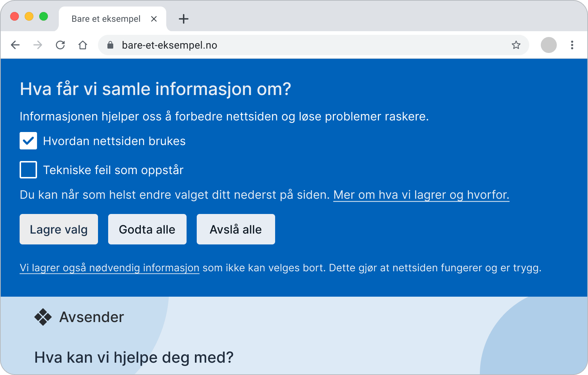Click the 'Avslå alle' button
588x375 pixels.
pos(236,229)
